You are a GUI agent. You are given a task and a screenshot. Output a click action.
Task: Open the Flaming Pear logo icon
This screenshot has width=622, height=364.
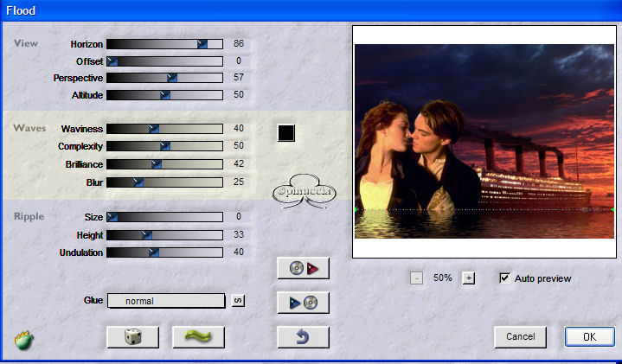pos(24,340)
